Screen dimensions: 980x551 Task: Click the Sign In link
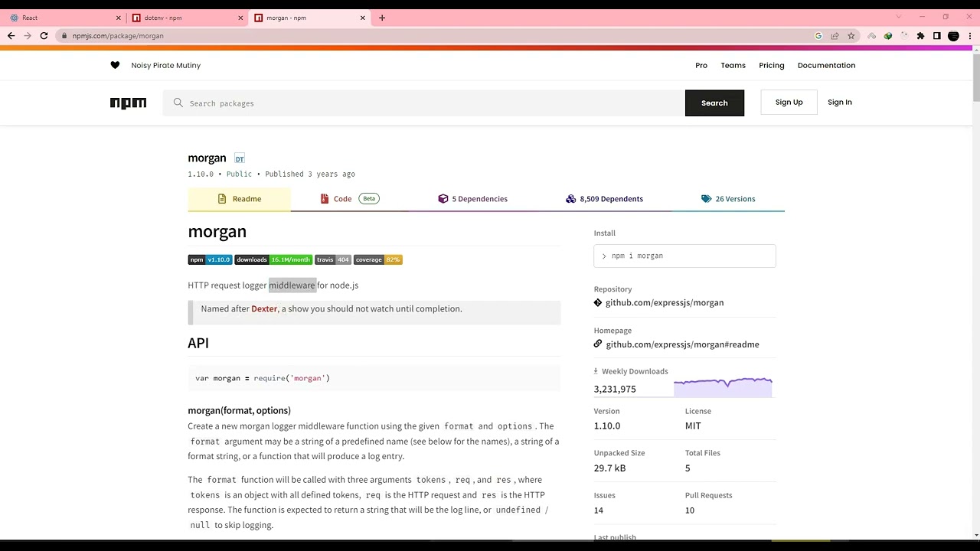839,103
